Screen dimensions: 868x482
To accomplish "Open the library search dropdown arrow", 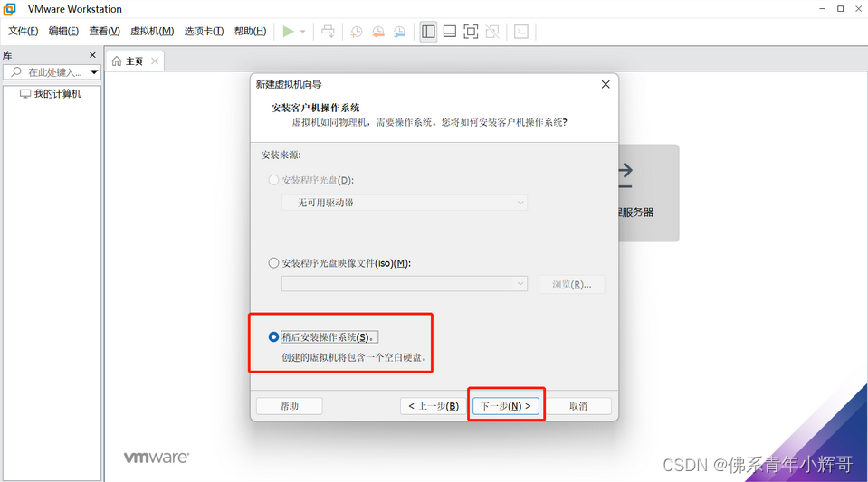I will click(x=94, y=72).
